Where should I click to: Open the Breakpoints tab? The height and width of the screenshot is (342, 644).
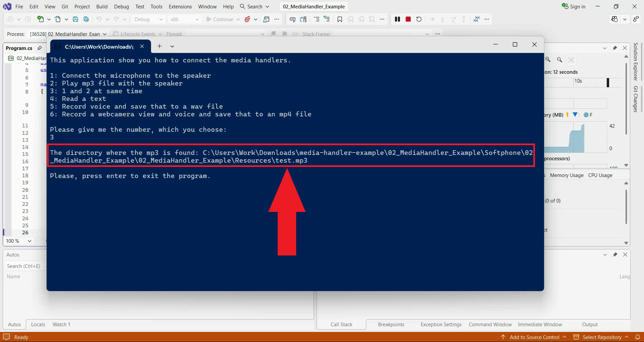click(x=391, y=324)
